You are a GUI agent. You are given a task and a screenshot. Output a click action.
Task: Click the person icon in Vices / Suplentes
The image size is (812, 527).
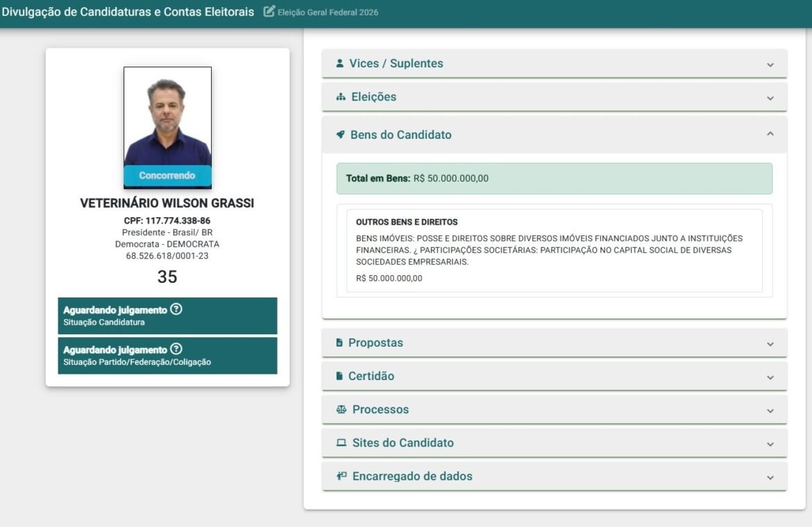(339, 63)
